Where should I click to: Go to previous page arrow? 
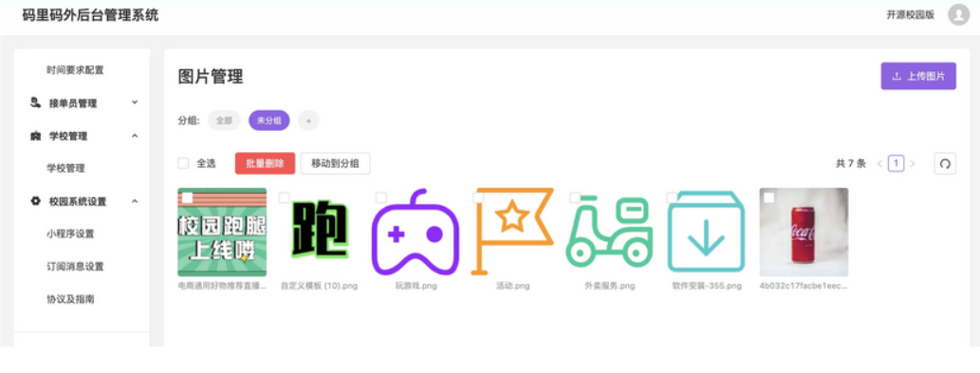(x=879, y=163)
